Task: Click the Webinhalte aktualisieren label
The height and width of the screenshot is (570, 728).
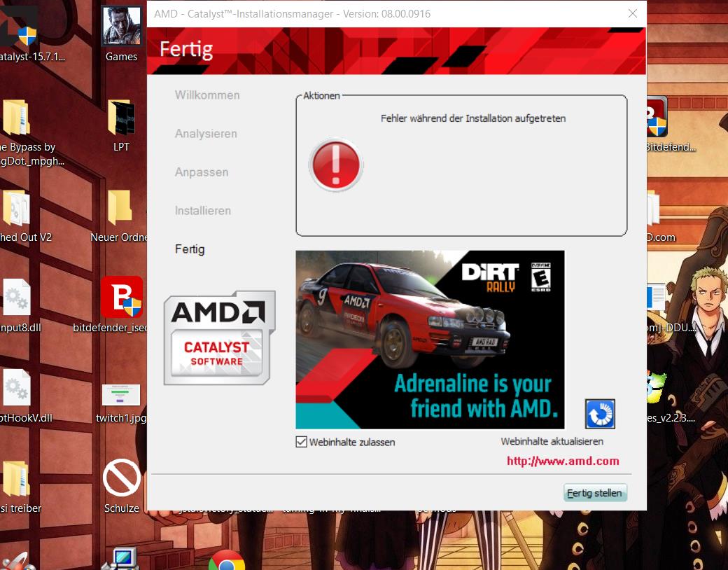Action: click(552, 441)
